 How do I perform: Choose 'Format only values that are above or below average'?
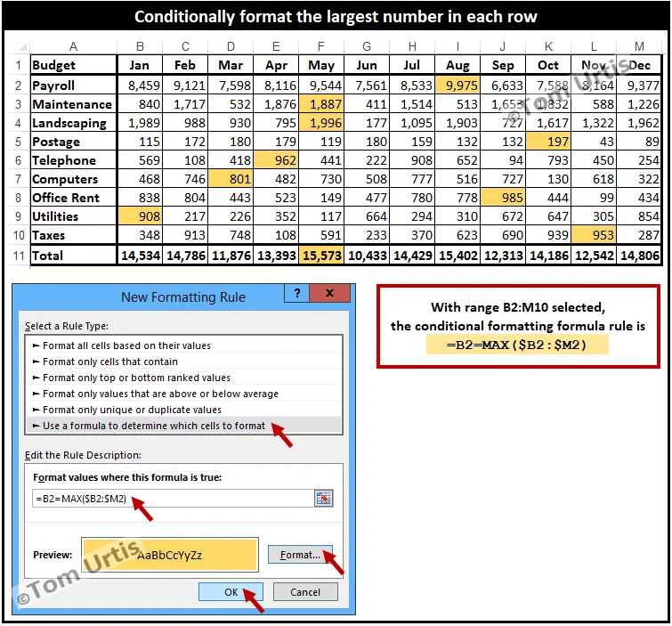[x=184, y=394]
